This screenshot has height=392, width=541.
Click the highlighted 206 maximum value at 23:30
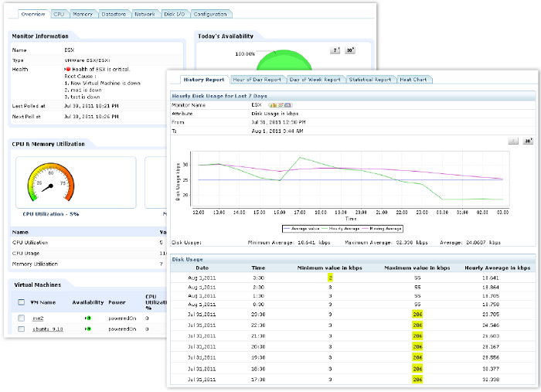418,315
